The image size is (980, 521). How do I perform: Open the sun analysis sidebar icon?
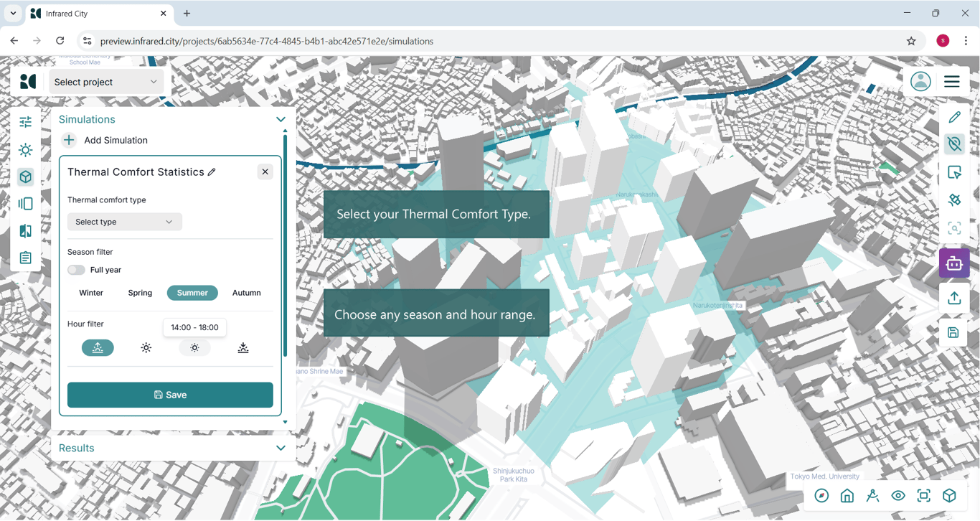(x=26, y=150)
